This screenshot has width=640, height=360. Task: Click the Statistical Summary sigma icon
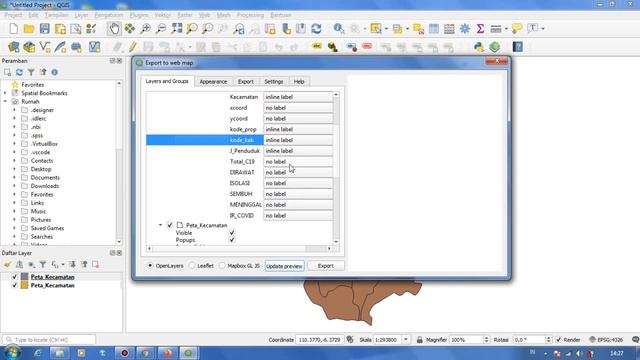tap(480, 29)
